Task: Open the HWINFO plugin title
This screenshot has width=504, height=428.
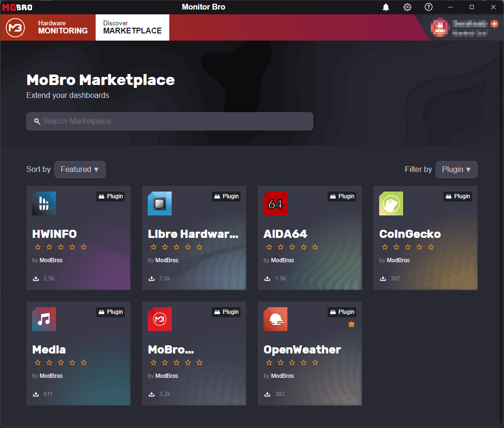Action: pos(55,234)
